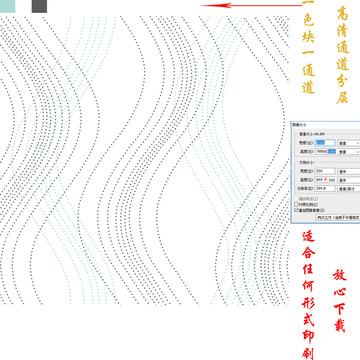This screenshot has height=360, width=360.
Task: Open the pixel width unit dropdown
Action: coord(349,143)
